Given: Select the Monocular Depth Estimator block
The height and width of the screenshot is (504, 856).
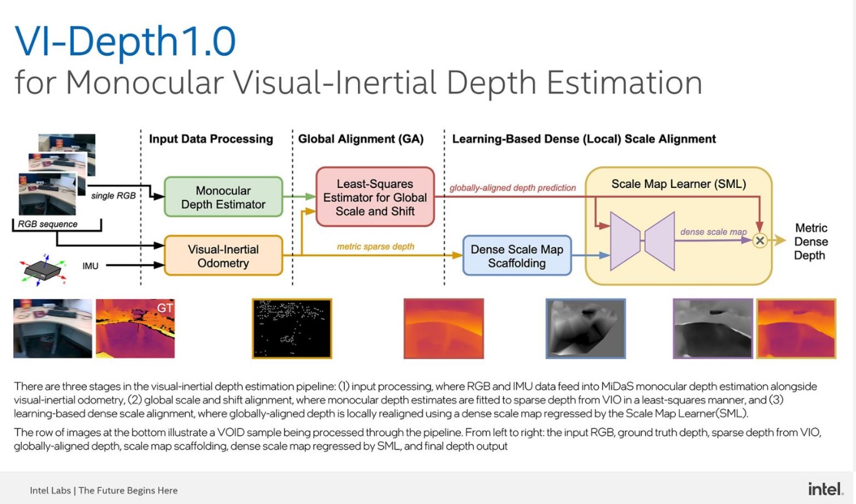Looking at the screenshot, I should pos(223,197).
